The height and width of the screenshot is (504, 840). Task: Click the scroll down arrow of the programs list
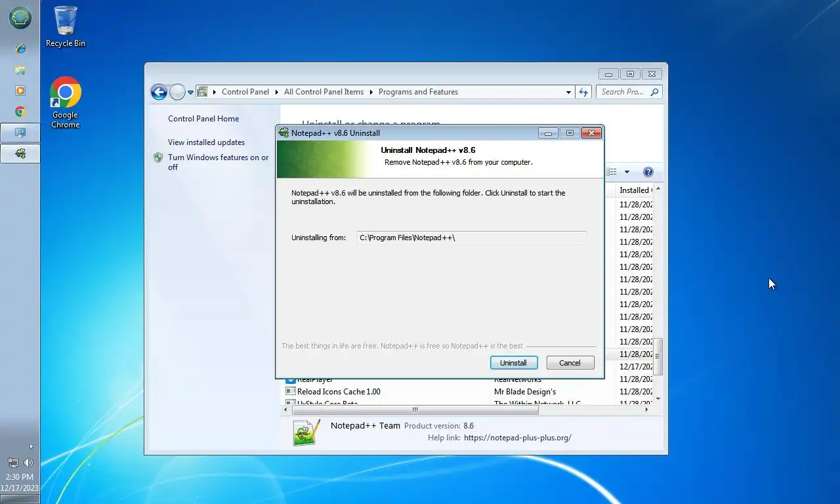click(x=658, y=398)
